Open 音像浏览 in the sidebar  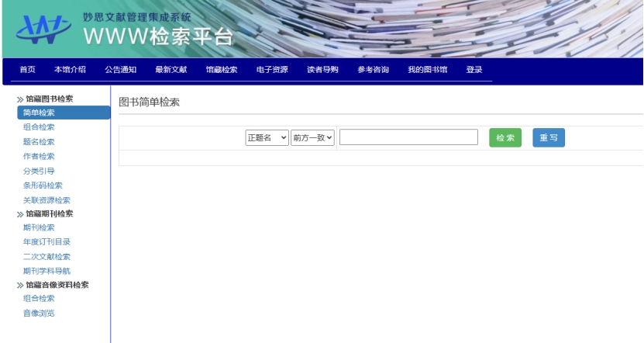coord(39,314)
